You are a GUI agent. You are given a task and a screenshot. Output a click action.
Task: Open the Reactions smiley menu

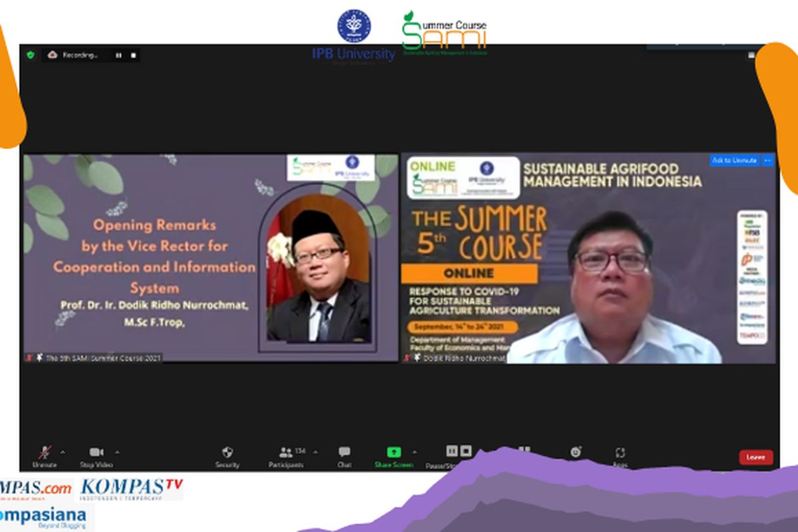pos(576,452)
